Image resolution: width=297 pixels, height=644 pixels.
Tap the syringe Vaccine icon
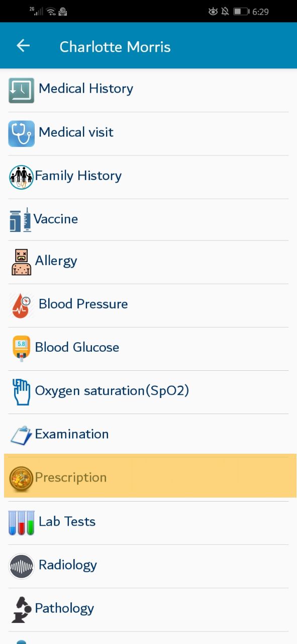coord(21,220)
